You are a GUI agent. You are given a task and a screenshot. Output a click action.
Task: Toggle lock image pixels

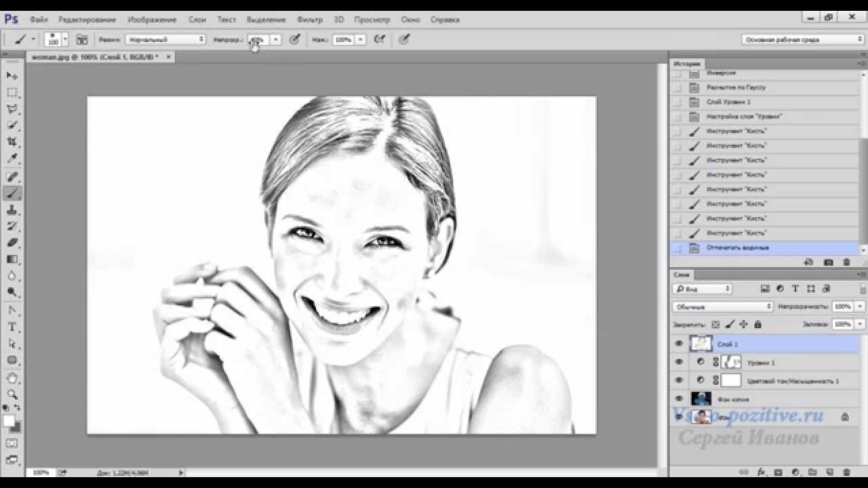tap(729, 325)
